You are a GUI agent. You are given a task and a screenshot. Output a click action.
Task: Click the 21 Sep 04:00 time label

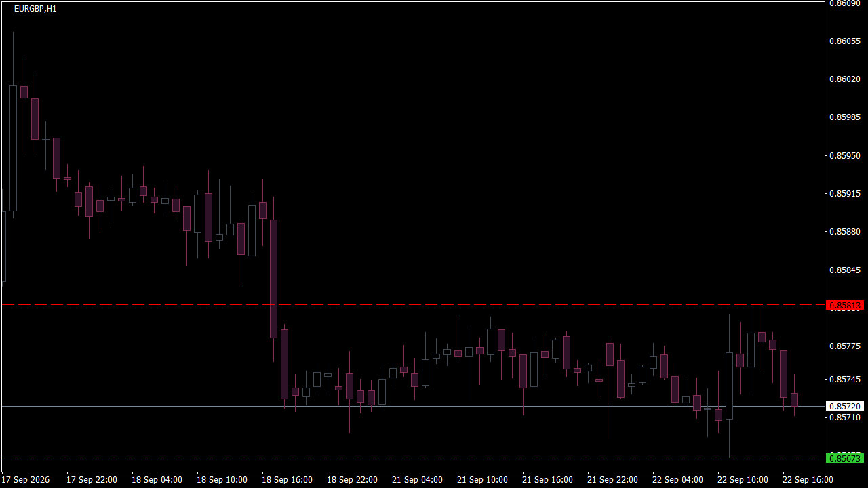(417, 480)
